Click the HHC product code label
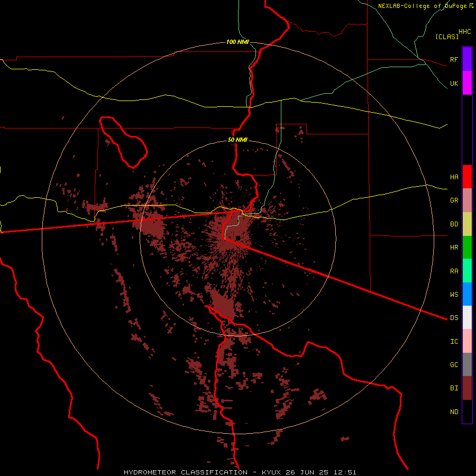The image size is (476, 476). click(x=464, y=32)
